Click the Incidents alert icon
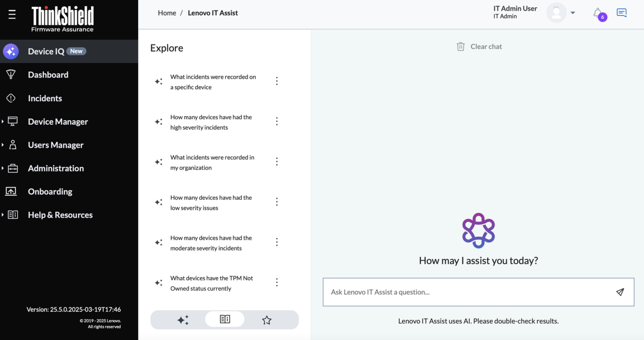Screen dimensions: 644x340 coord(11,98)
